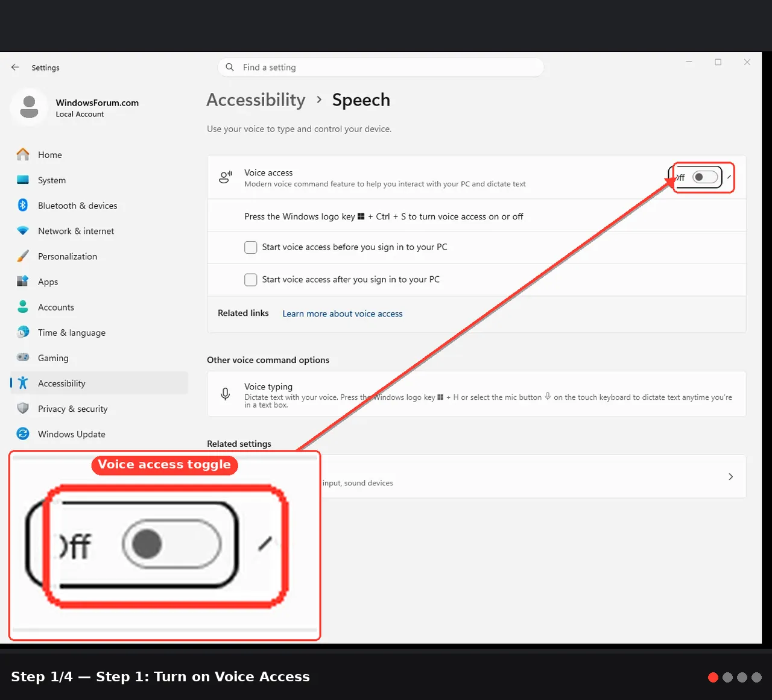Image resolution: width=772 pixels, height=700 pixels.
Task: Open the Gaming controller icon
Action: click(23, 358)
